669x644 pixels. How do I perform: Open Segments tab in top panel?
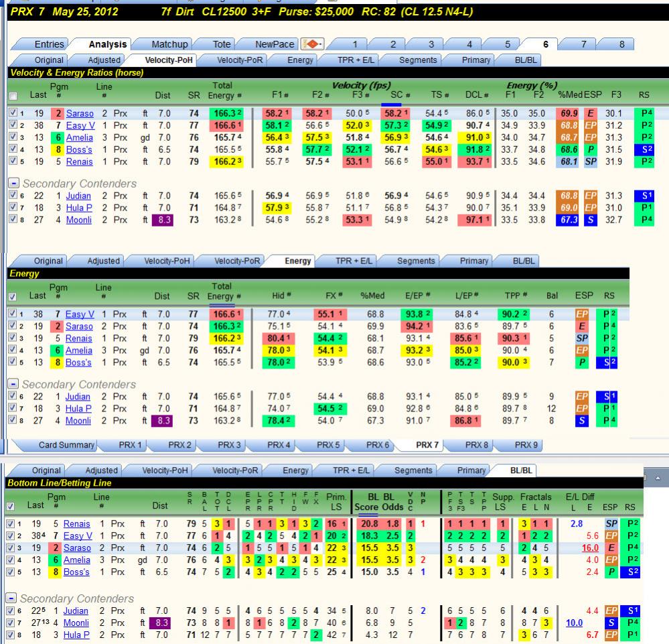[418, 60]
